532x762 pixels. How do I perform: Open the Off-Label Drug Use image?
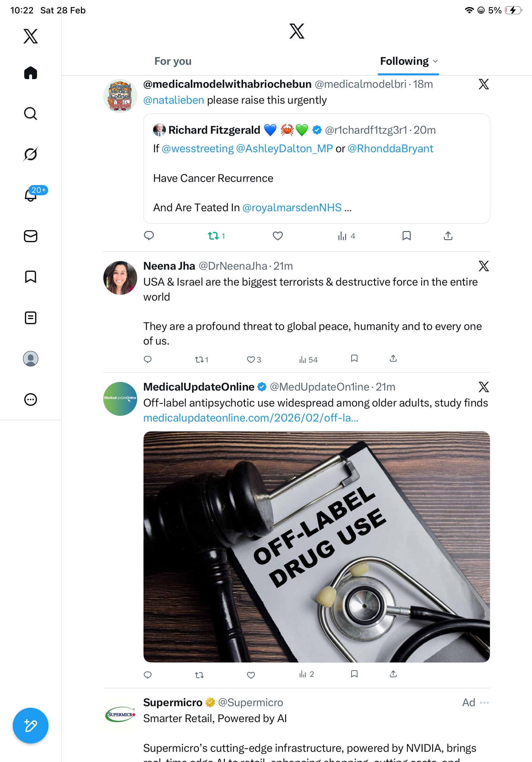(x=316, y=547)
